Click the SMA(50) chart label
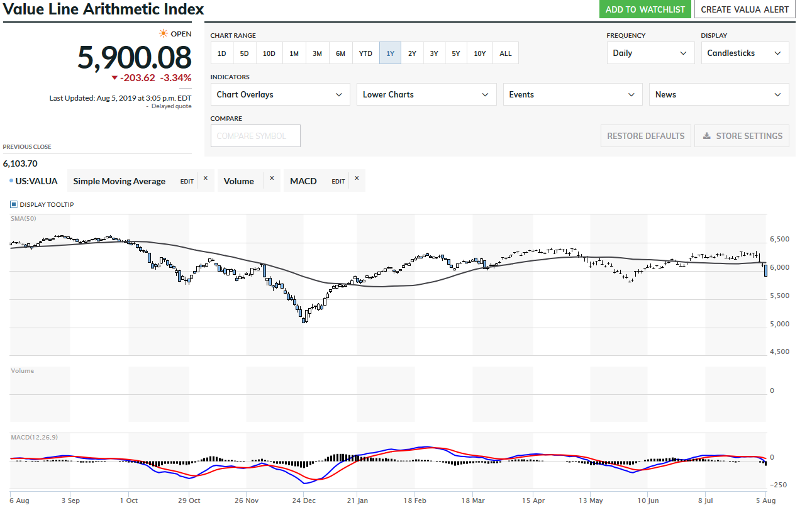This screenshot has height=520, width=812. (23, 218)
